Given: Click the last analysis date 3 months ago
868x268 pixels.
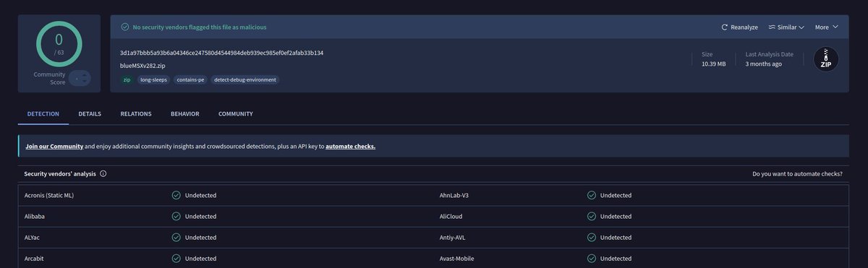Looking at the screenshot, I should click(763, 64).
